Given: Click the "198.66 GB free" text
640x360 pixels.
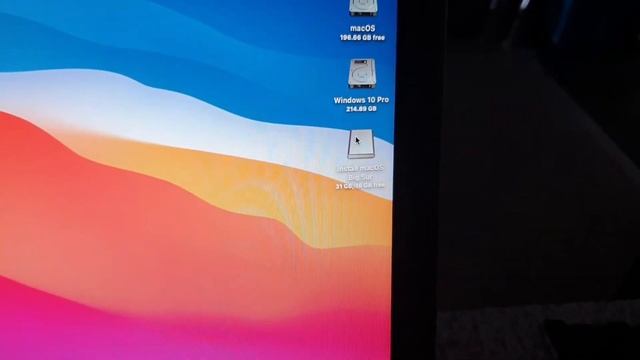Looking at the screenshot, I should point(362,38).
